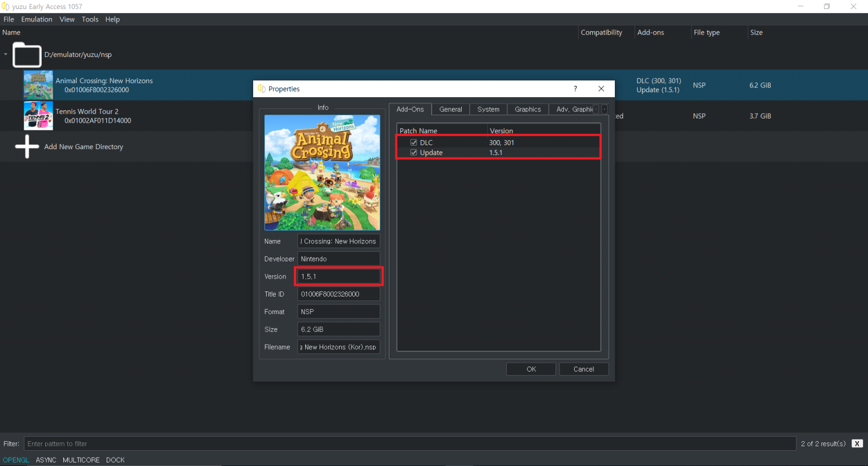Toggle the ASYNC status bar option
The height and width of the screenshot is (466, 868).
coord(46,460)
